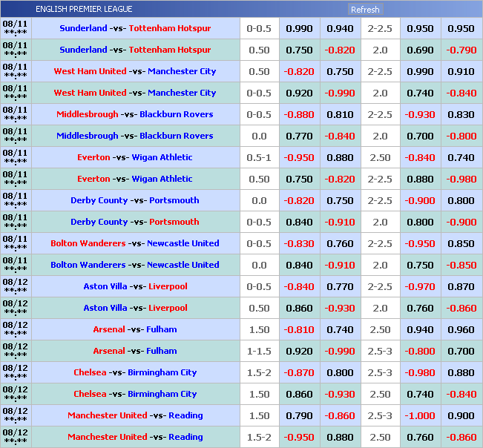Select Manchester City in the 0-0.5 handicap row
The height and width of the screenshot is (448, 483).
[182, 93]
